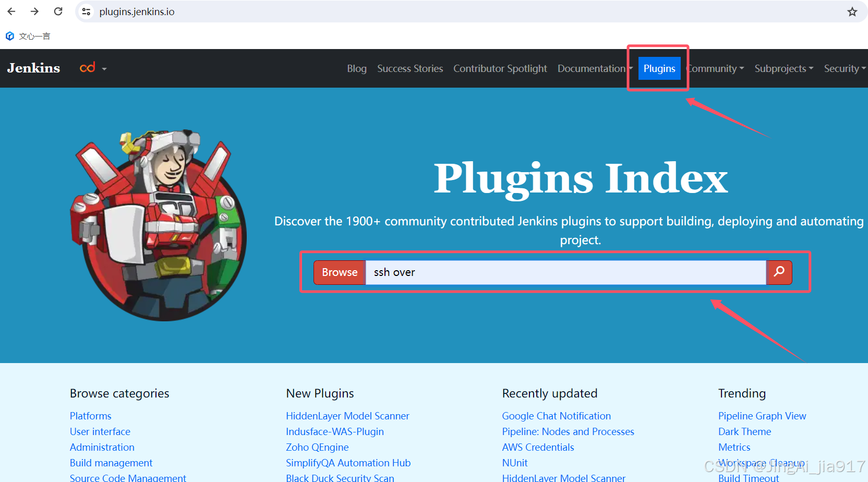The image size is (868, 482).
Task: Open the NUnit plugin link
Action: (x=515, y=463)
